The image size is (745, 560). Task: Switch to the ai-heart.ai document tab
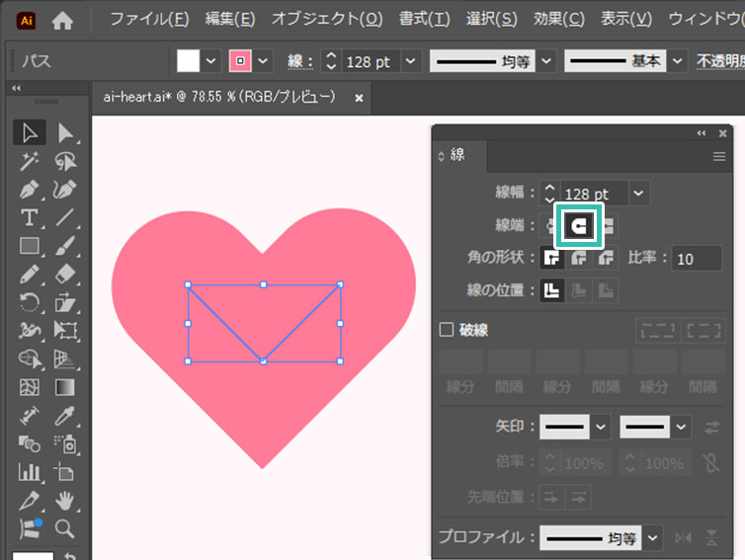pyautogui.click(x=219, y=98)
